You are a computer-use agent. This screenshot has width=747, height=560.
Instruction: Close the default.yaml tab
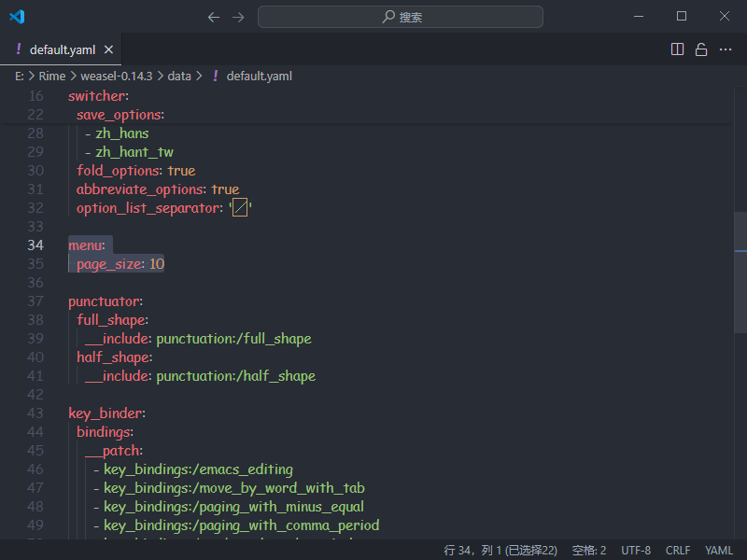pyautogui.click(x=108, y=49)
